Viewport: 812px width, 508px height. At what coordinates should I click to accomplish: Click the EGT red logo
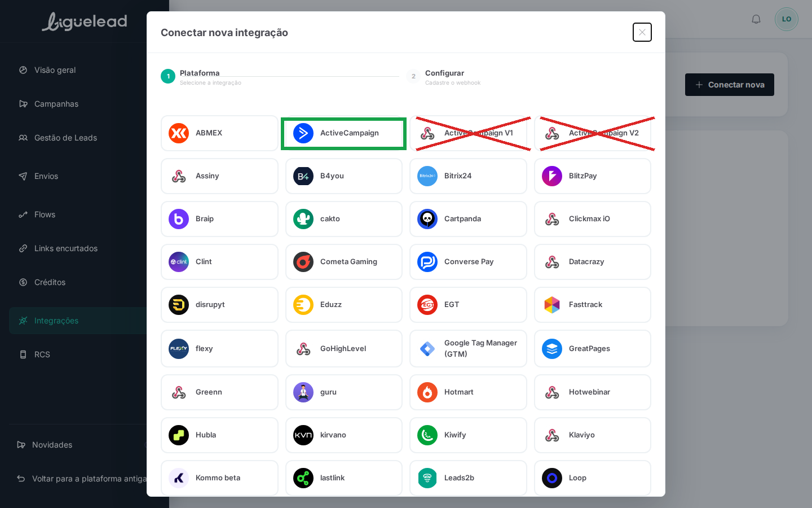(427, 305)
